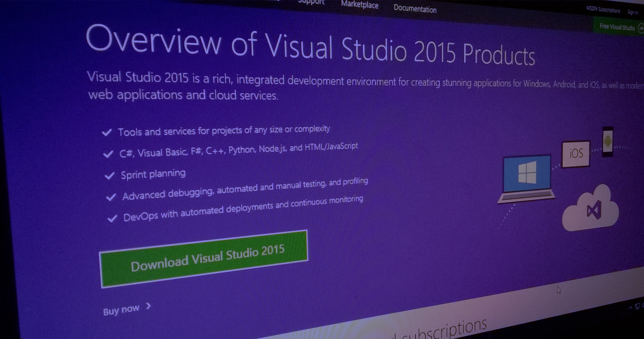This screenshot has width=644, height=339.
Task: Expand the system tray hidden icons chevron
Action: coord(630,308)
